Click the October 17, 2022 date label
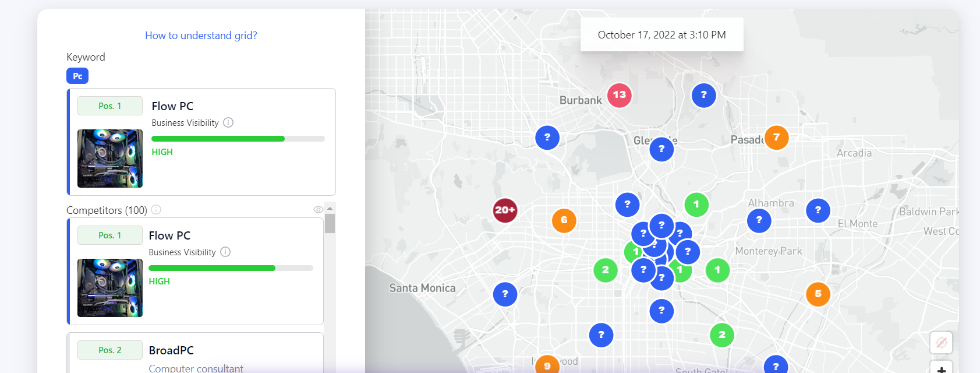980x373 pixels. click(661, 35)
